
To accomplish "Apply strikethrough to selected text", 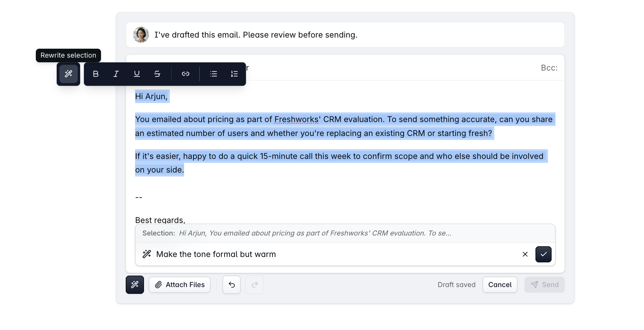I will 157,74.
